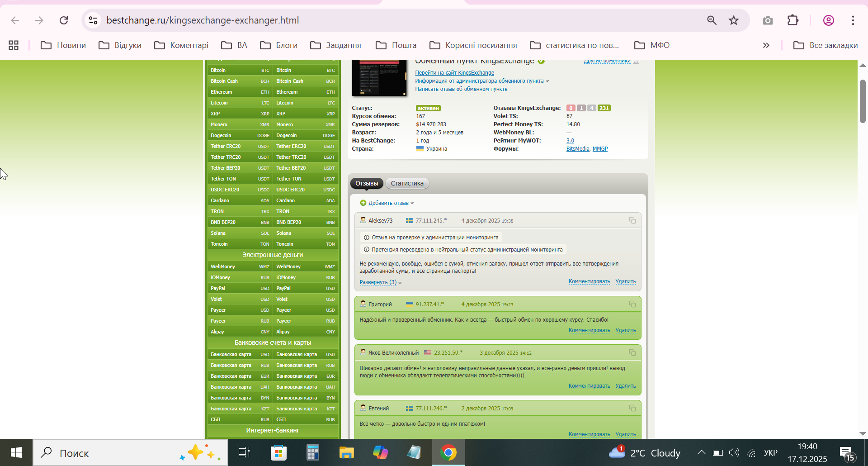868x466 pixels.
Task: Select Bitcoin BTC in the give column
Action: (240, 70)
